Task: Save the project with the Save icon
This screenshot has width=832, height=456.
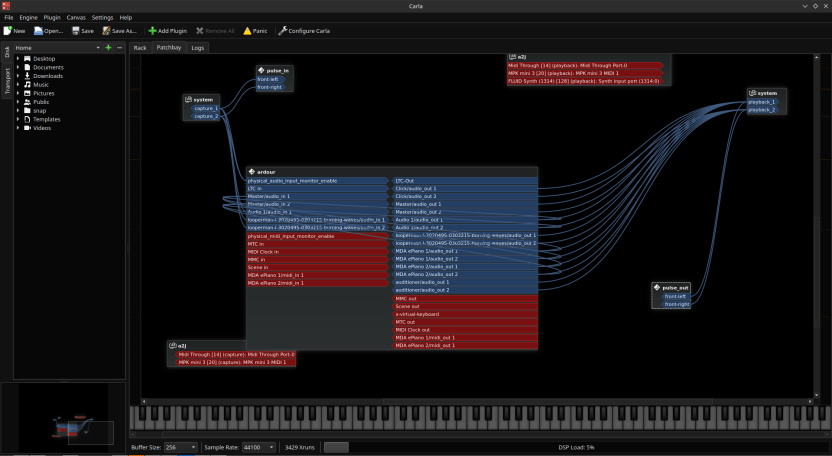Action: click(76, 31)
